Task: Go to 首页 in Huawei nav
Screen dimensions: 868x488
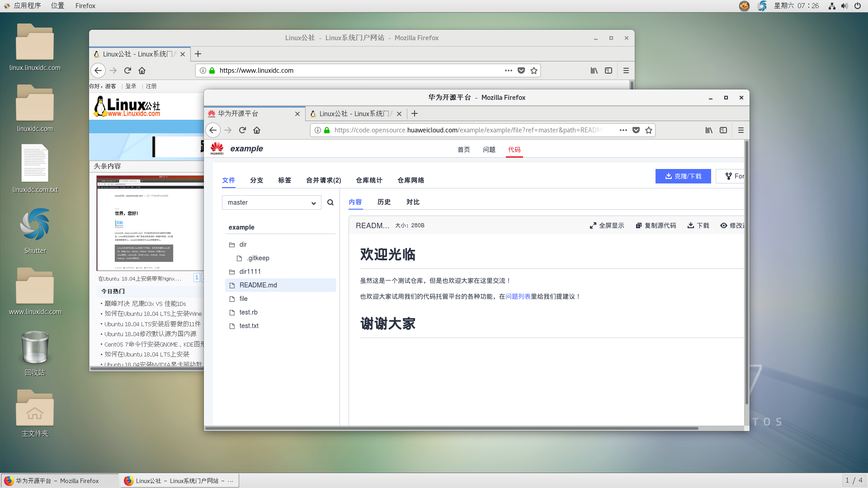Action: (x=463, y=150)
